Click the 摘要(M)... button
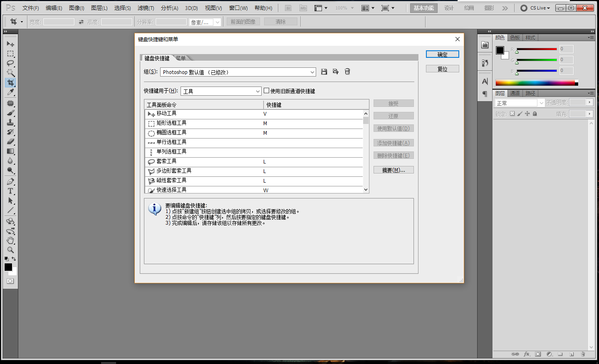The width and height of the screenshot is (599, 364). (394, 170)
